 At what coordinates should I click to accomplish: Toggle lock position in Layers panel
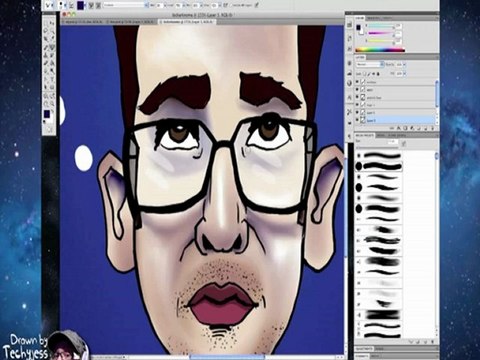click(373, 74)
